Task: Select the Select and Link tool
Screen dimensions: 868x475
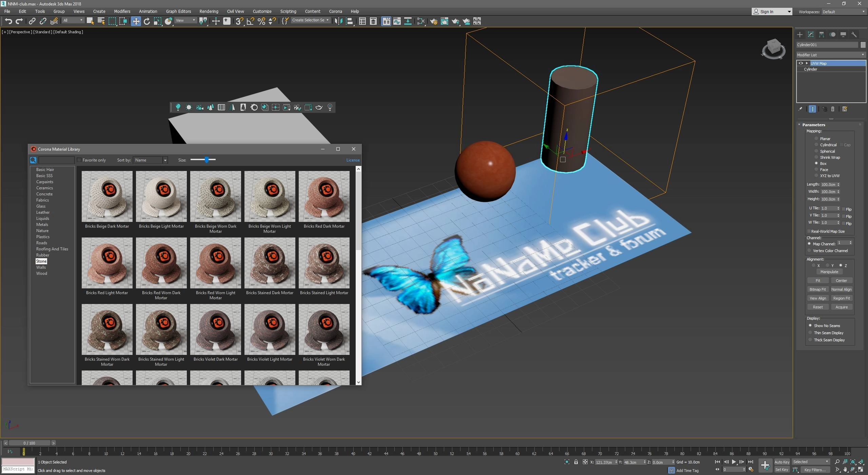Action: pos(32,21)
